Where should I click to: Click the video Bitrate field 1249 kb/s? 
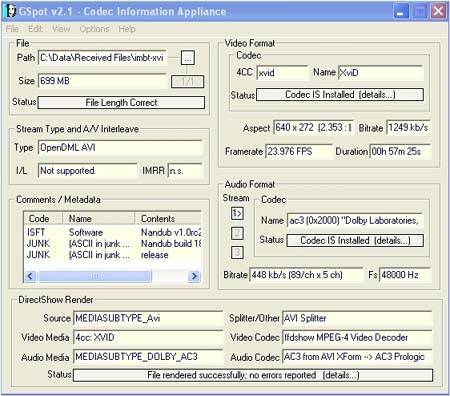(408, 128)
